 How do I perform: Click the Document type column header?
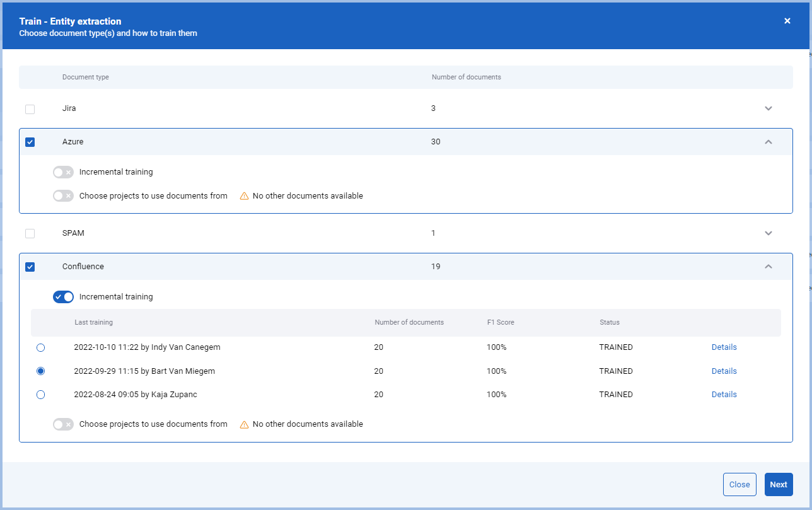(x=86, y=78)
